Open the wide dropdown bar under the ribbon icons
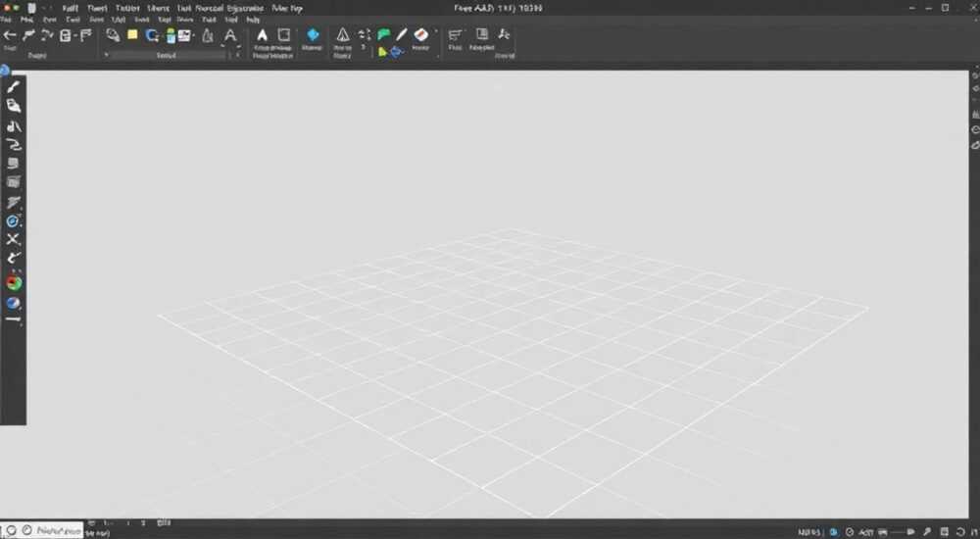This screenshot has width=980, height=539. (x=169, y=56)
